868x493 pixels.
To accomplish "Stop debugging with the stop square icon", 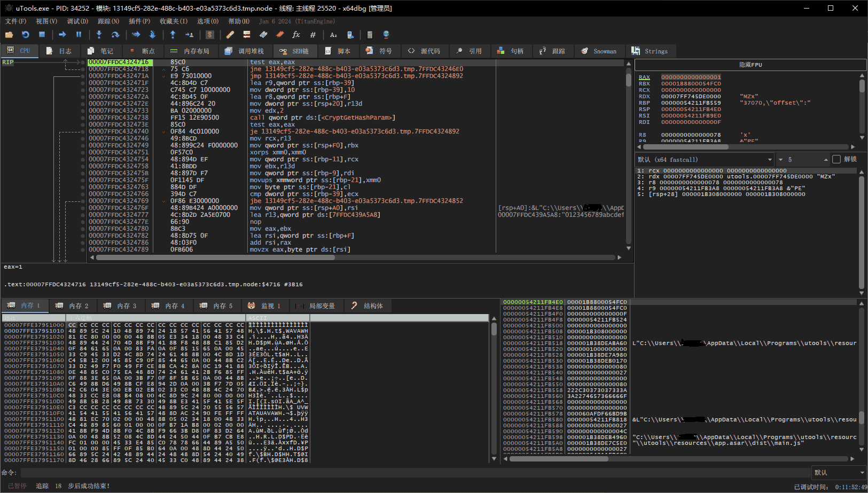I will point(42,35).
